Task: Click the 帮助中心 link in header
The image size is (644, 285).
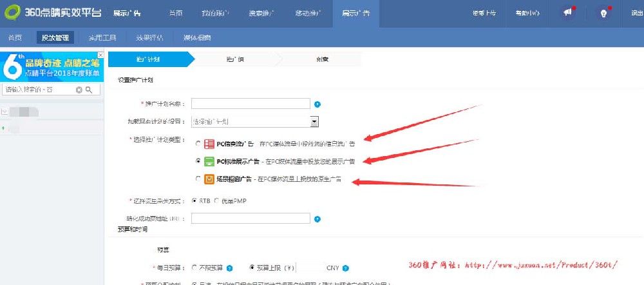Action: pyautogui.click(x=528, y=13)
